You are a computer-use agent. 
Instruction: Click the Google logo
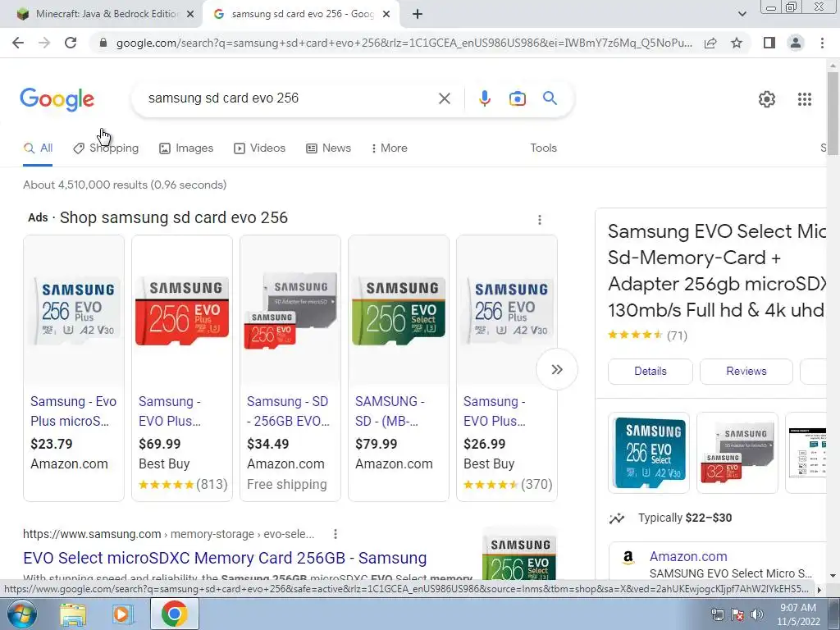point(57,99)
